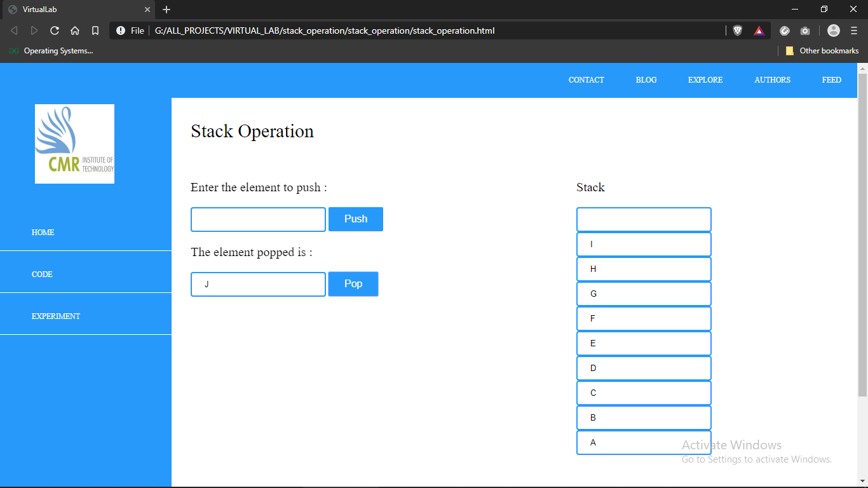Click stack cell containing F
The height and width of the screenshot is (488, 868).
(x=644, y=318)
